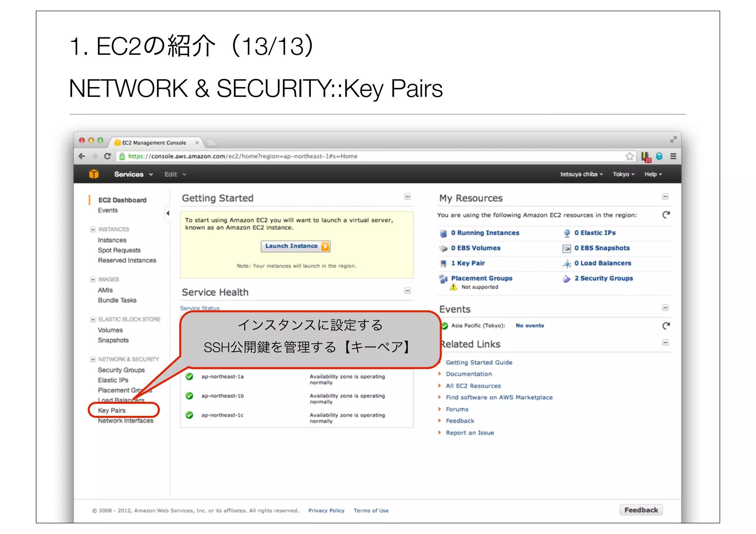Open Key Pairs in the sidebar
This screenshot has height=534, width=756.
point(112,410)
